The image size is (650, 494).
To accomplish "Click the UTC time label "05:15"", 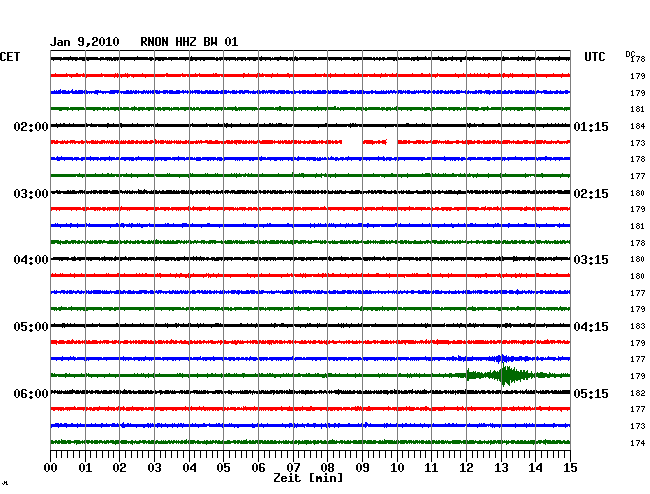I will [591, 393].
